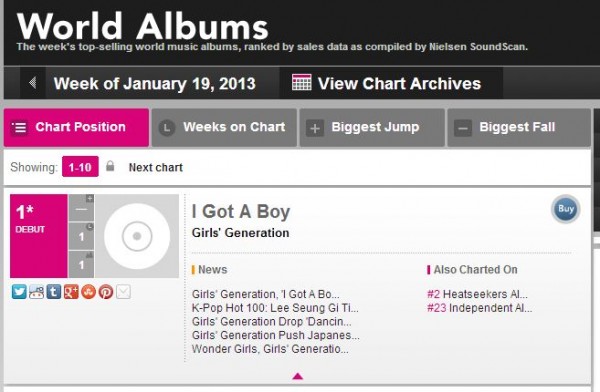The image size is (600, 392).
Task: Open the Next chart link
Action: click(x=156, y=168)
